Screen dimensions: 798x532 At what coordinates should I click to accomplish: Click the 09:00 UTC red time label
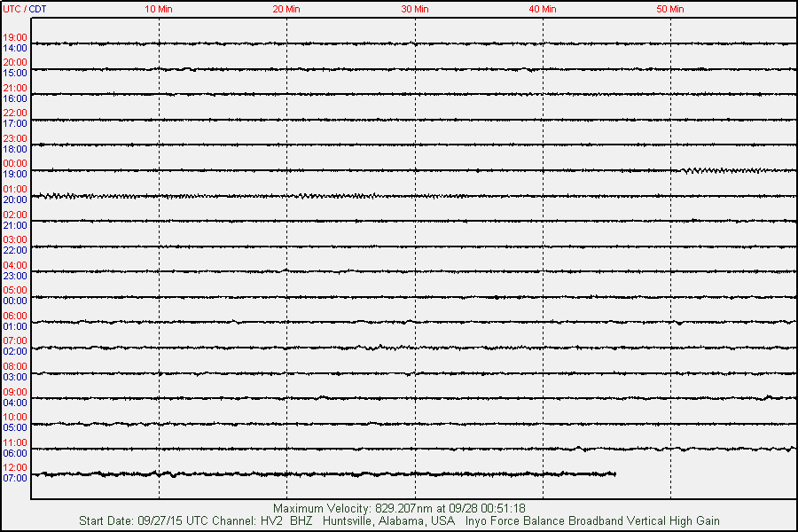click(x=15, y=392)
